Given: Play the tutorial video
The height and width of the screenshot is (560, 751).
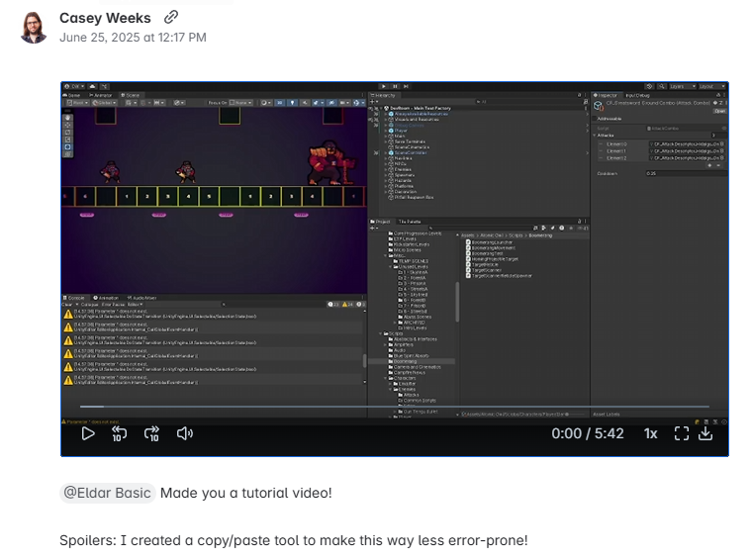Looking at the screenshot, I should click(x=88, y=433).
